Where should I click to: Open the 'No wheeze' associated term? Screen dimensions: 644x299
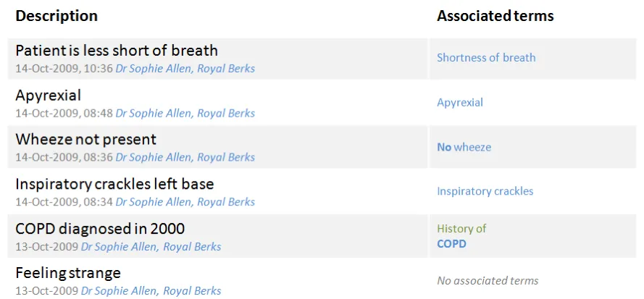[464, 147]
